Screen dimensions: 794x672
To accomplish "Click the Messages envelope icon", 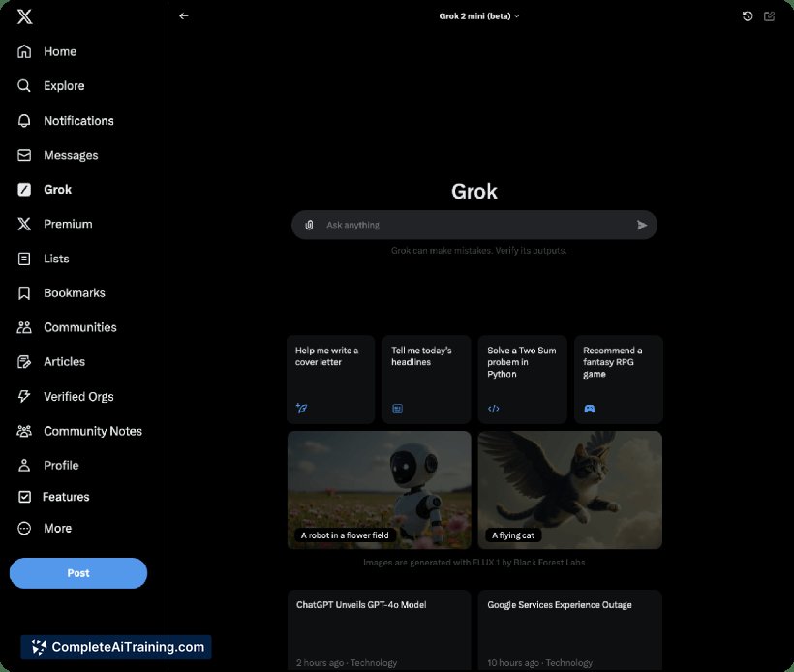I will 24,155.
